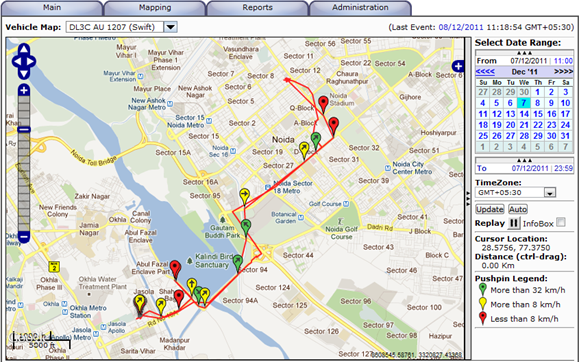579x362 pixels.
Task: Pan the map down with the arrow control
Action: (24, 74)
